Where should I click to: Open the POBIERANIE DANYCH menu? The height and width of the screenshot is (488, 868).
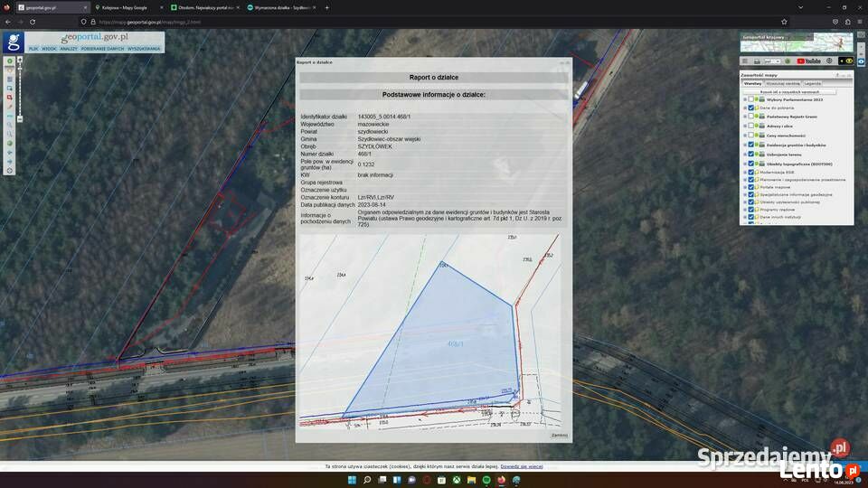coord(102,49)
